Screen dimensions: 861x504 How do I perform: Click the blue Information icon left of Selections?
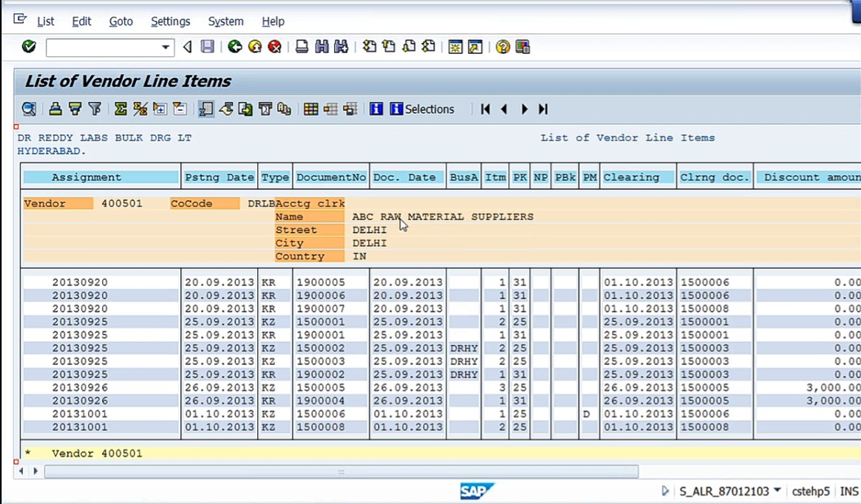pyautogui.click(x=376, y=109)
